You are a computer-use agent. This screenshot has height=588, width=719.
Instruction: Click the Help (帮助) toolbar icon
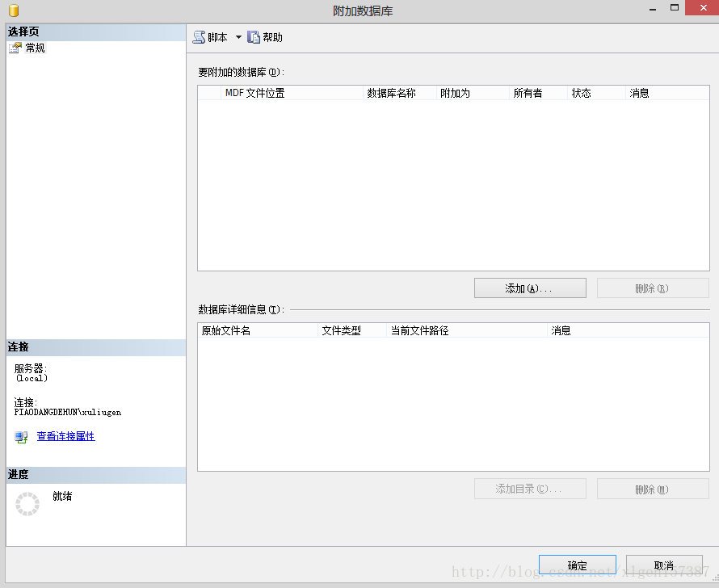(x=254, y=37)
